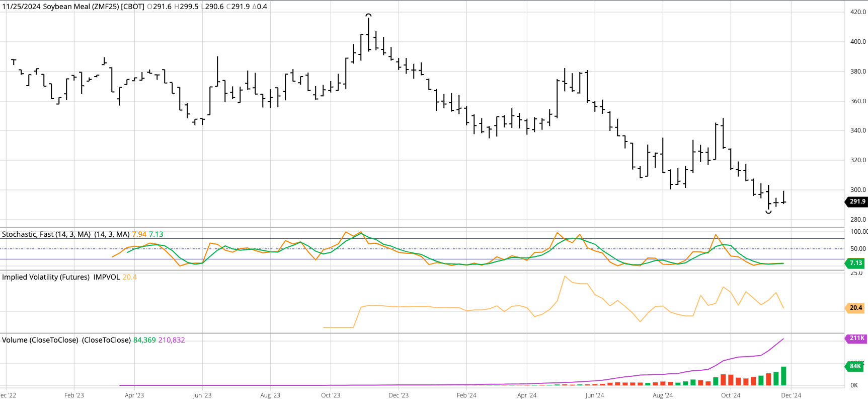Click the green 84K volume tag
This screenshot has height=402, width=868.
(855, 366)
